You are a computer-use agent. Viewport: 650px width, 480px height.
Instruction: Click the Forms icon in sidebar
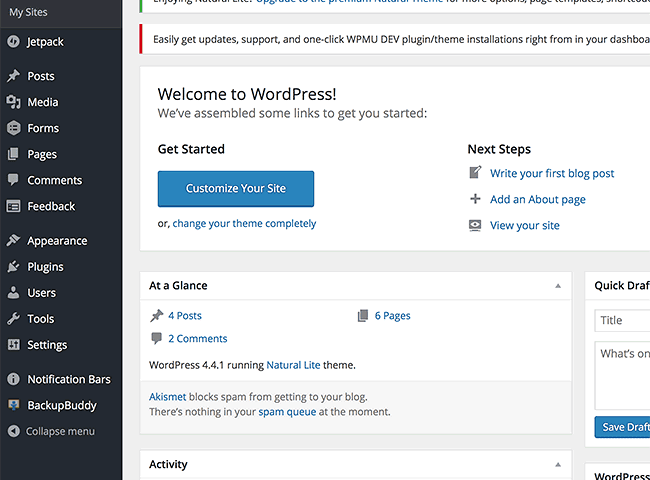(13, 128)
